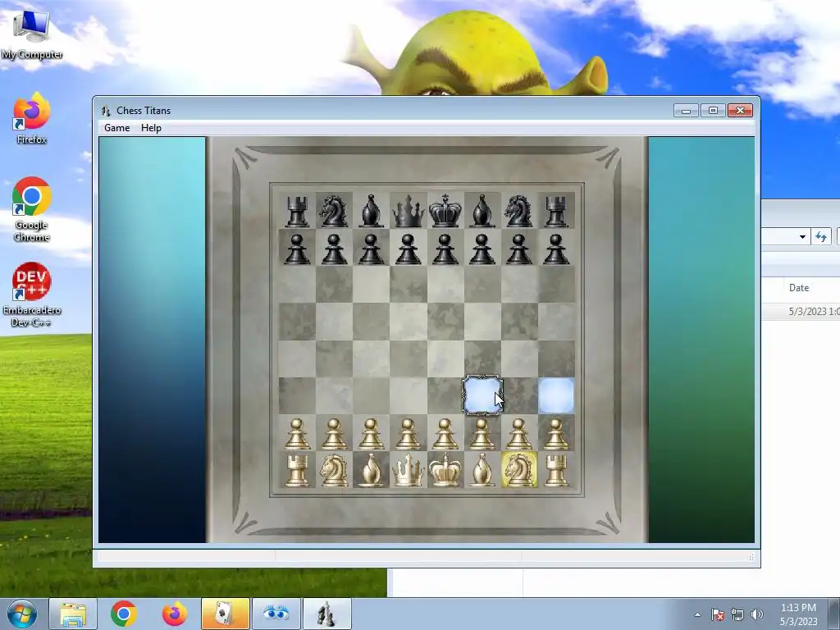Close the Chess Titans window
840x630 pixels.
741,111
